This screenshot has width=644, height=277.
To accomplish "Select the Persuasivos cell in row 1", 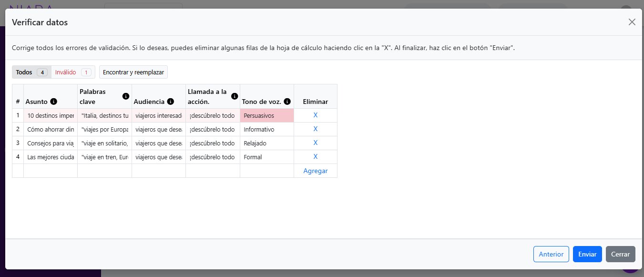I will pyautogui.click(x=266, y=115).
